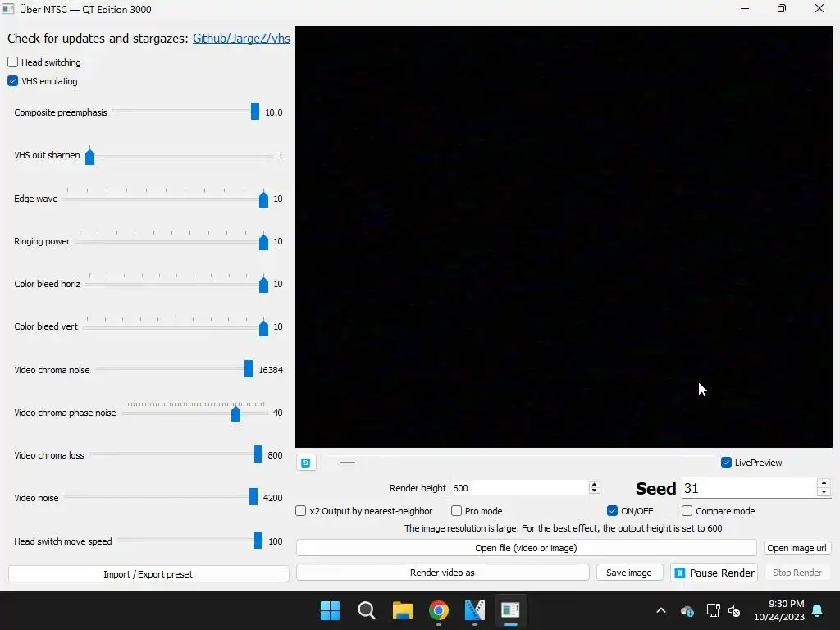Toggle the ON/OFF checkbox

[612, 511]
